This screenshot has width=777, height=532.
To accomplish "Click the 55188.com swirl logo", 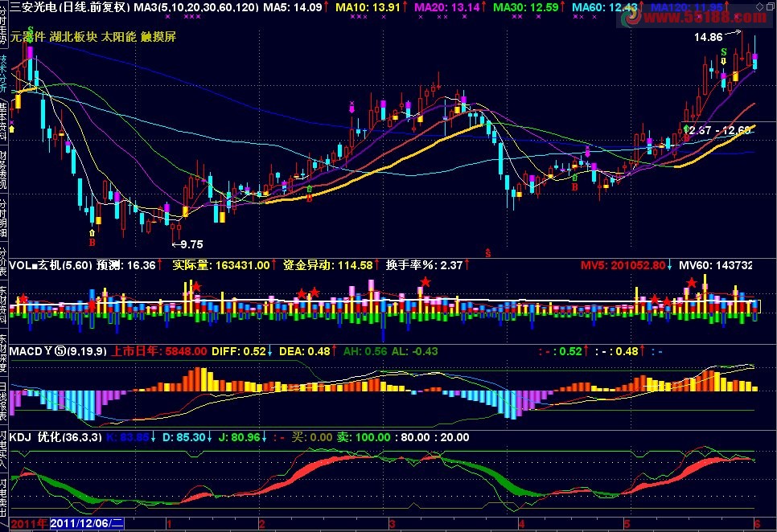I will tap(632, 16).
